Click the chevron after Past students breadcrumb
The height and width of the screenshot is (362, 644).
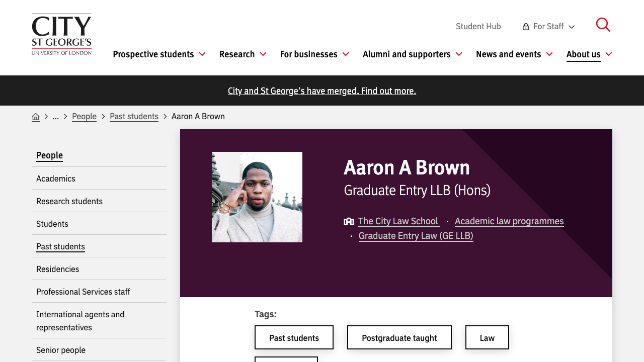[x=164, y=116]
